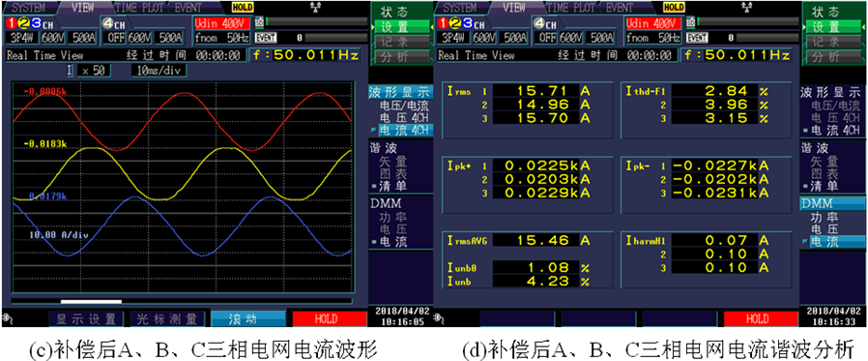Click the network status icon on readings screen

[748, 7]
